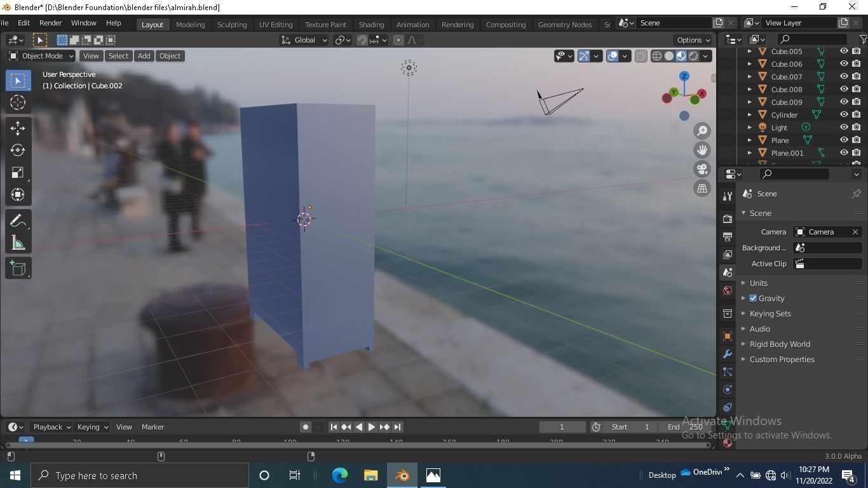This screenshot has width=868, height=488.
Task: Click the viewport Select menu button
Action: [118, 56]
